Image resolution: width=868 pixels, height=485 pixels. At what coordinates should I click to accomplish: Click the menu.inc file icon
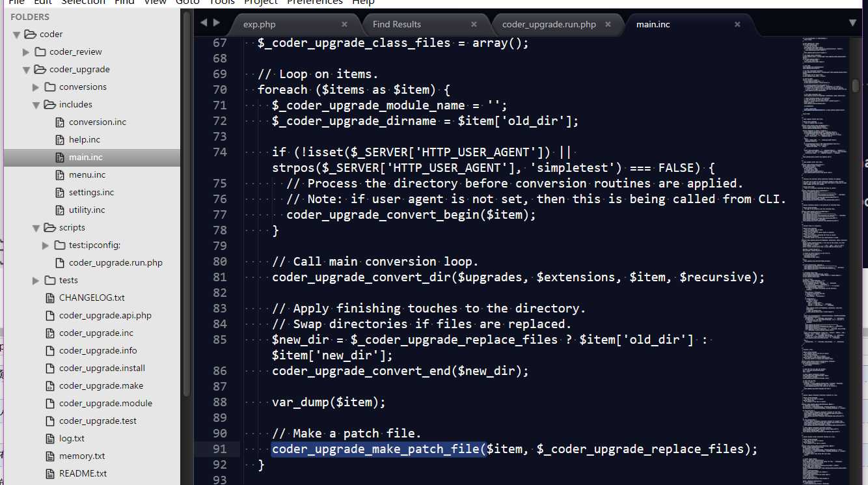click(x=60, y=174)
